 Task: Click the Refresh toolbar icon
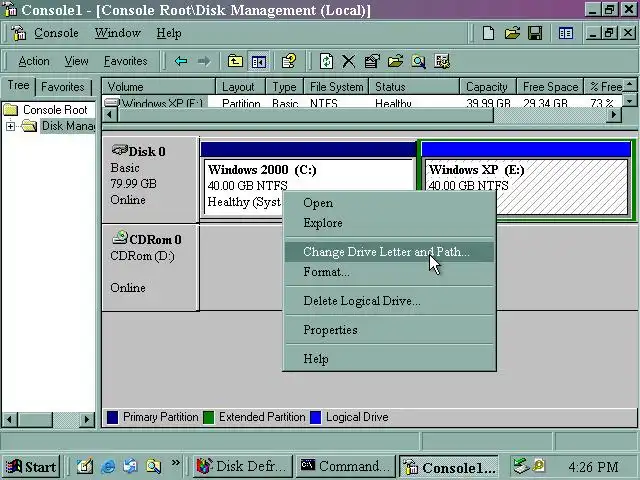point(326,61)
